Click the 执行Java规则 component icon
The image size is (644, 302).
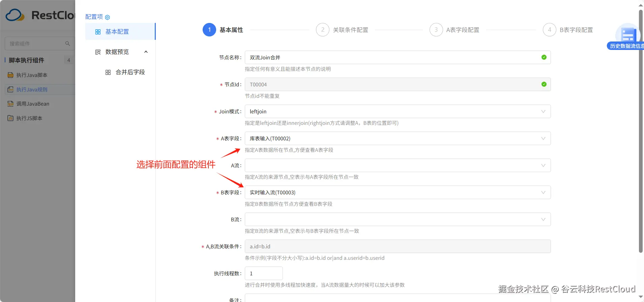(10, 89)
